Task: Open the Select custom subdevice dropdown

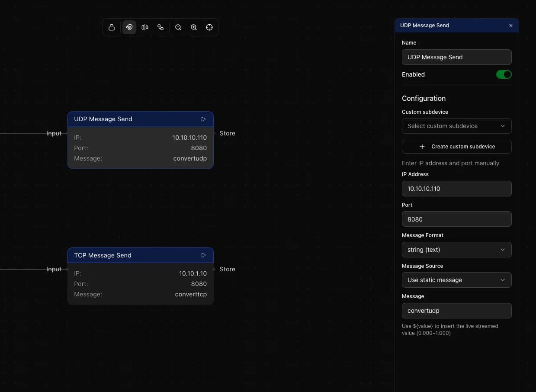Action: tap(456, 126)
